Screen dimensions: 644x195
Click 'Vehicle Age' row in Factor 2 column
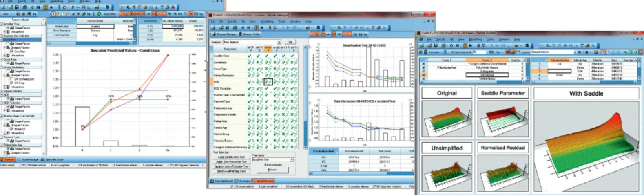pyautogui.click(x=487, y=75)
